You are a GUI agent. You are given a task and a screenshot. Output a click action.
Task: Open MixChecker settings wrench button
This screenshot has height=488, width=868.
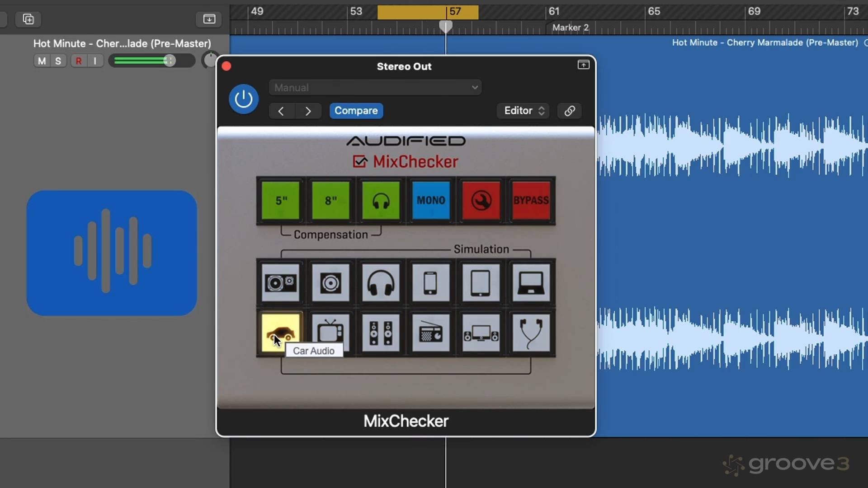[x=481, y=200]
